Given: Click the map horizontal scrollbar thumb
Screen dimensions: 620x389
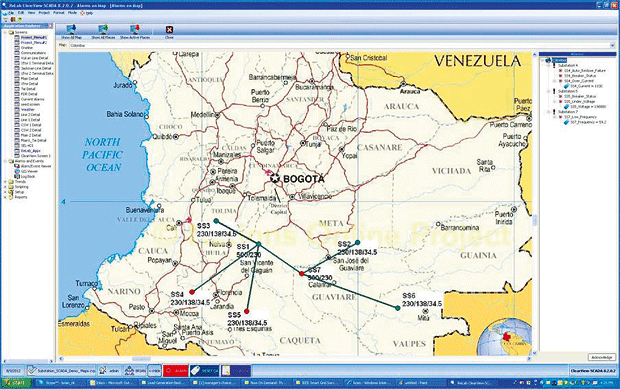Looking at the screenshot, I should pyautogui.click(x=141, y=359).
